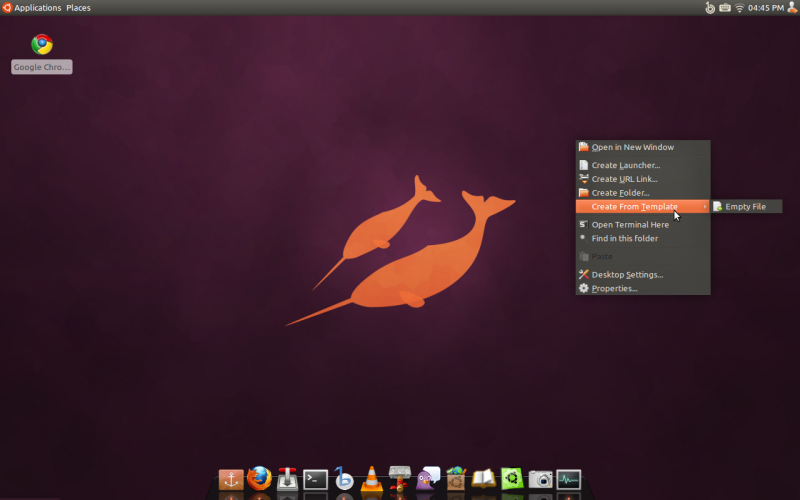This screenshot has height=500, width=800.
Task: Click the document icon beside Create Launcher
Action: coord(584,165)
